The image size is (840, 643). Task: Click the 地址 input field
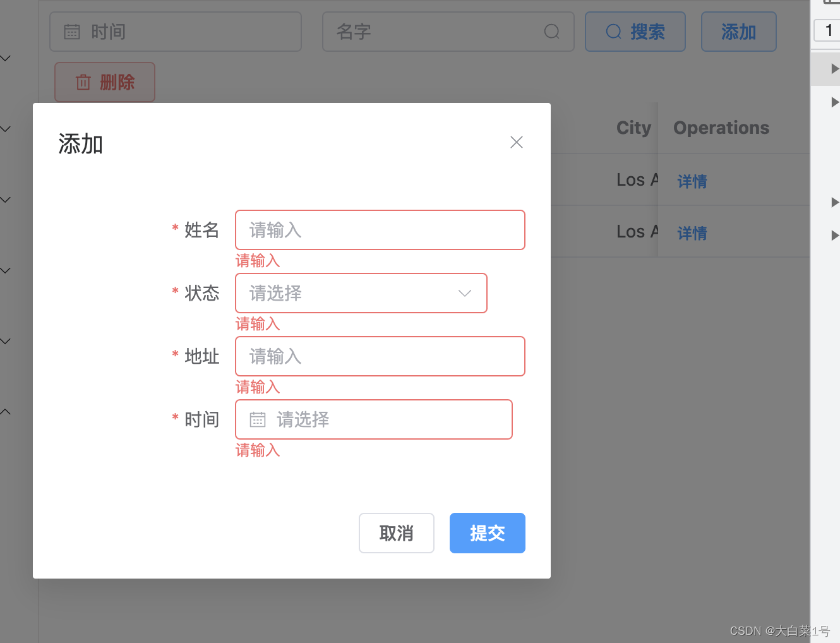[x=380, y=356]
